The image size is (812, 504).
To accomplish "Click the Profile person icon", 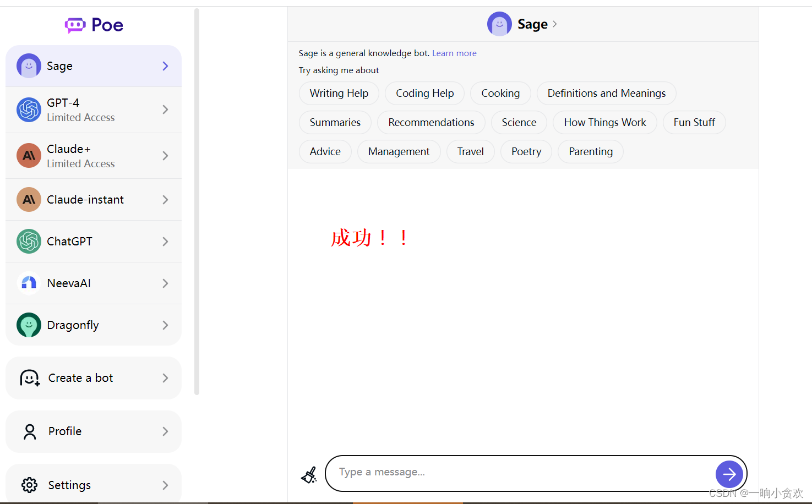I will 30,431.
